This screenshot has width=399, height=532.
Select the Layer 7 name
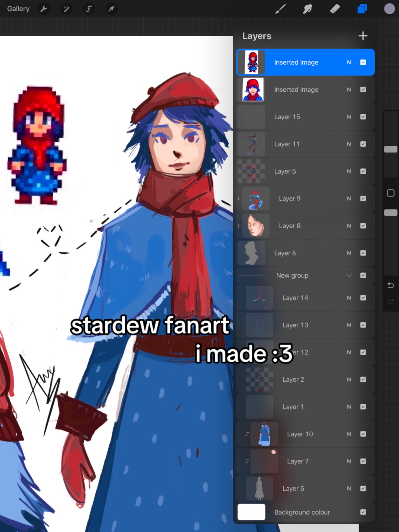tap(298, 461)
